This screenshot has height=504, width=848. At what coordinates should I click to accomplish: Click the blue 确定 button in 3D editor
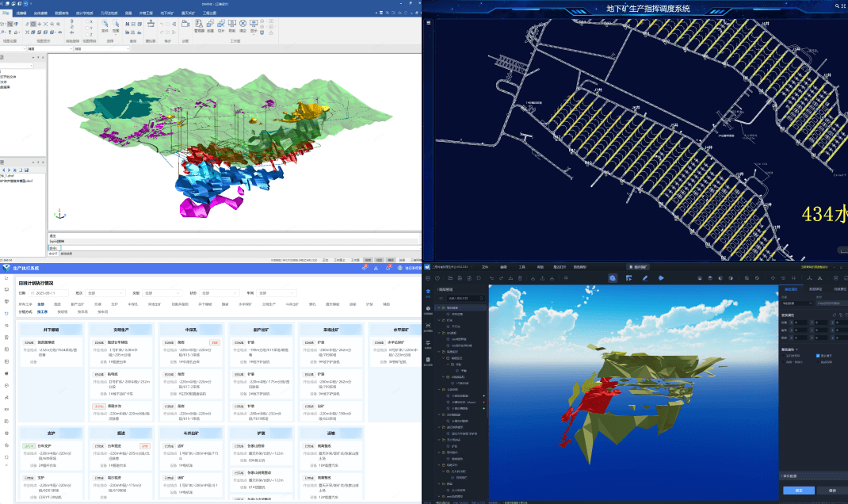(799, 491)
